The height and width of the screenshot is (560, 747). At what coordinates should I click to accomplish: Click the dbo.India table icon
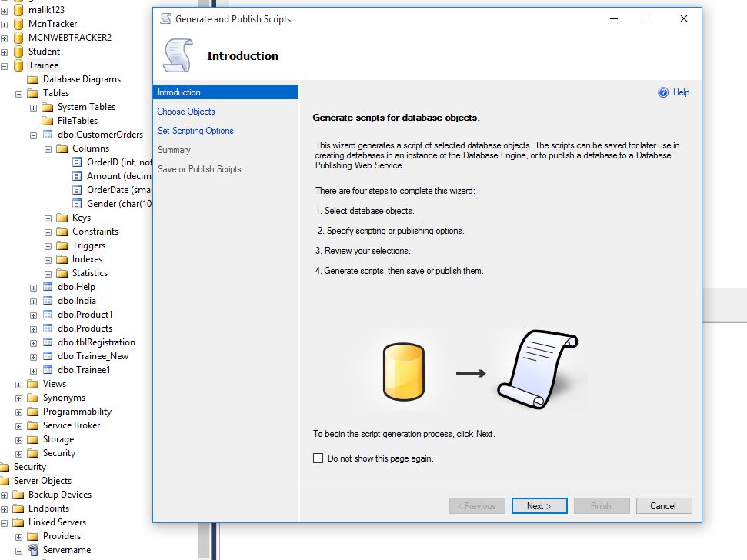click(48, 301)
